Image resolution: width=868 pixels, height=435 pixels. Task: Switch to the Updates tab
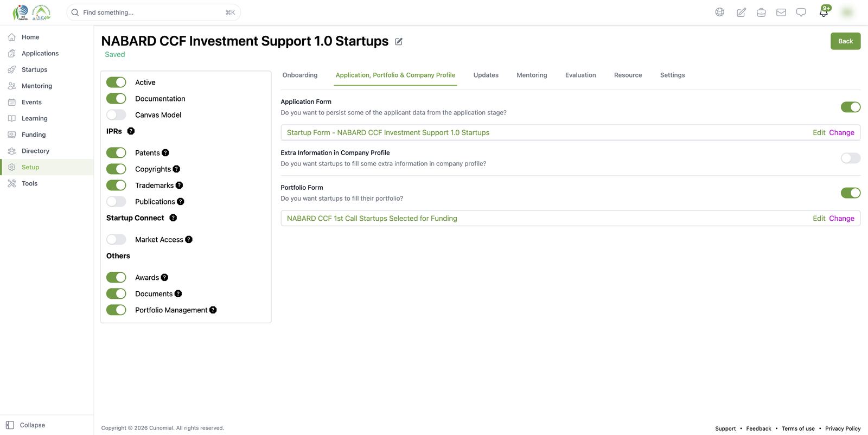click(486, 75)
